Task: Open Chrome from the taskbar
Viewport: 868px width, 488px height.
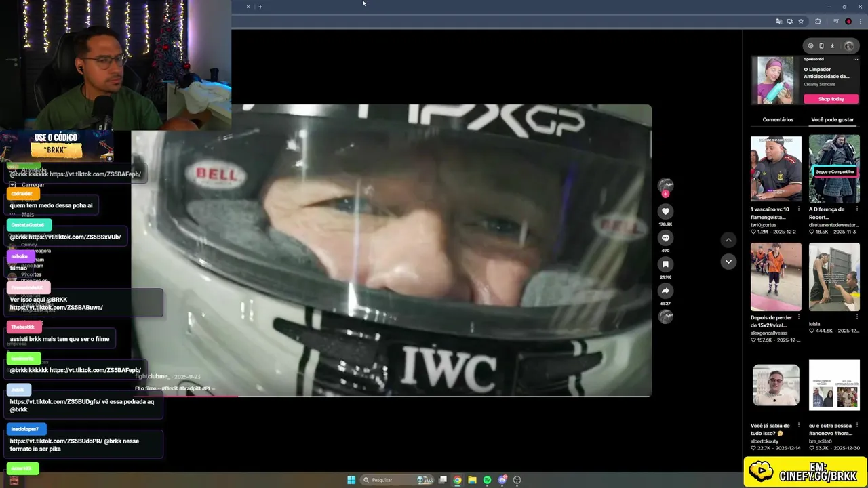Action: coord(458,480)
